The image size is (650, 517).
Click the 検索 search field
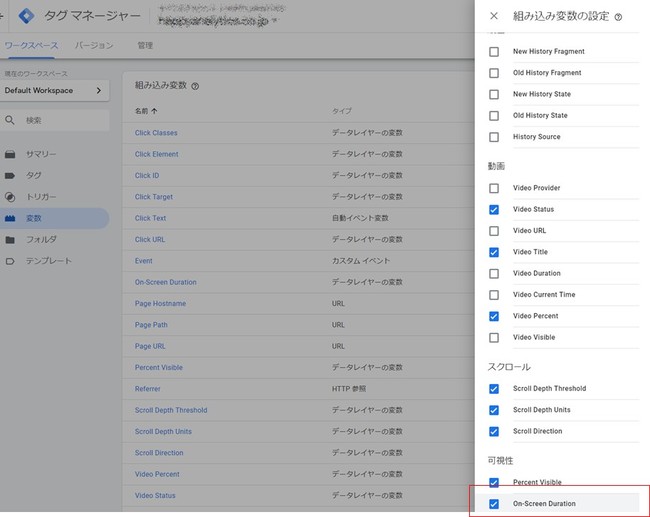[x=55, y=120]
